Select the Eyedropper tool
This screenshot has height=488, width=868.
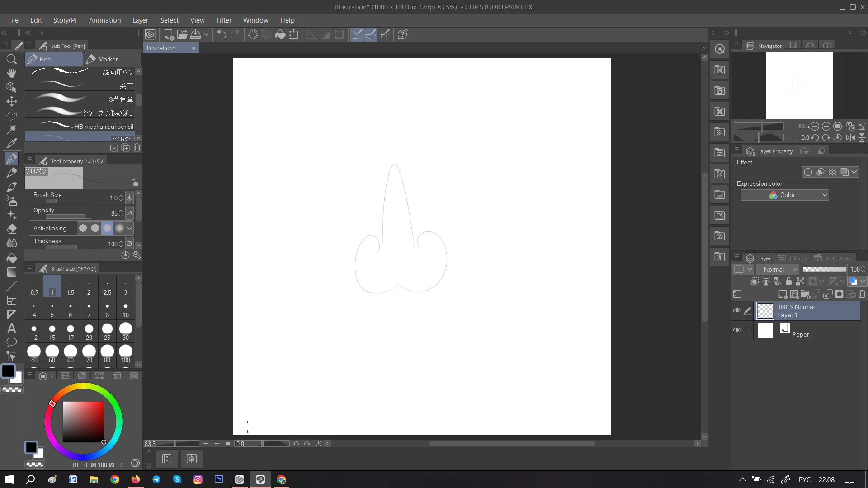tap(12, 143)
